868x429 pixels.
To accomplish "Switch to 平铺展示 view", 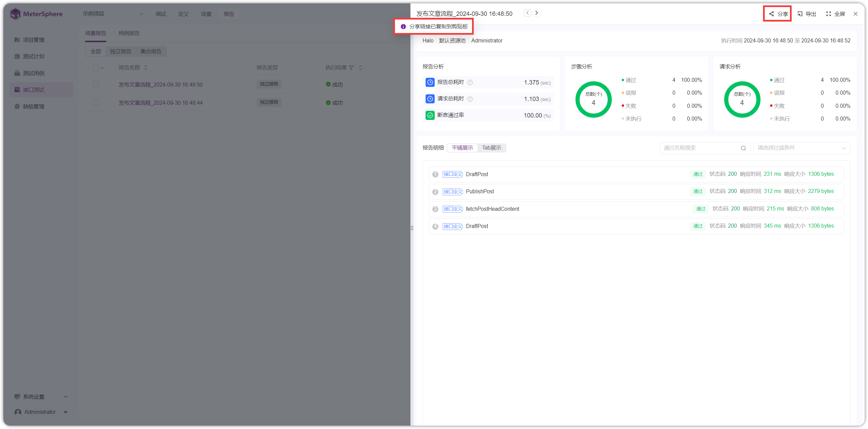I will (462, 148).
